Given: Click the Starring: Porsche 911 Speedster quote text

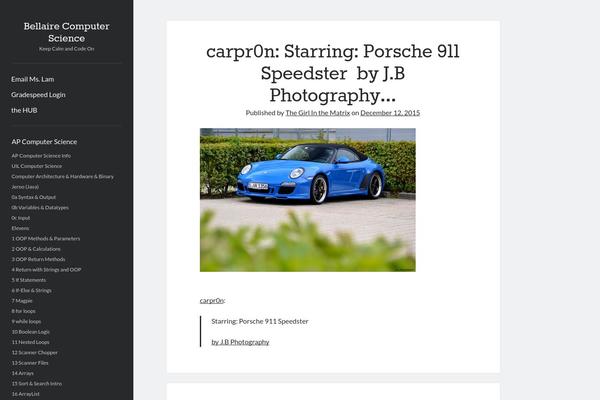Looking at the screenshot, I should click(260, 321).
